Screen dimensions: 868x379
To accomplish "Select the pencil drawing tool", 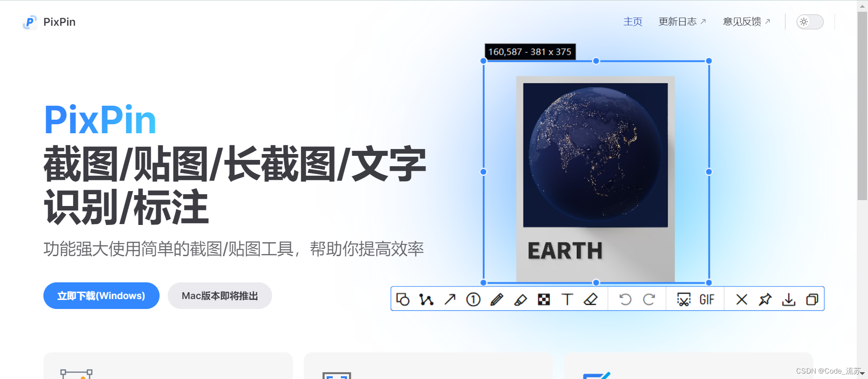I will [497, 299].
